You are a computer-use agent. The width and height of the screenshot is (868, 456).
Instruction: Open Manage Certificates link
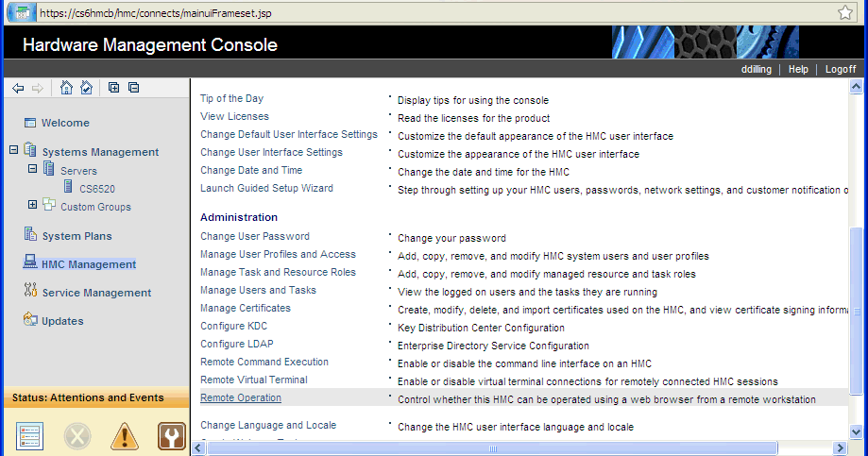click(246, 308)
